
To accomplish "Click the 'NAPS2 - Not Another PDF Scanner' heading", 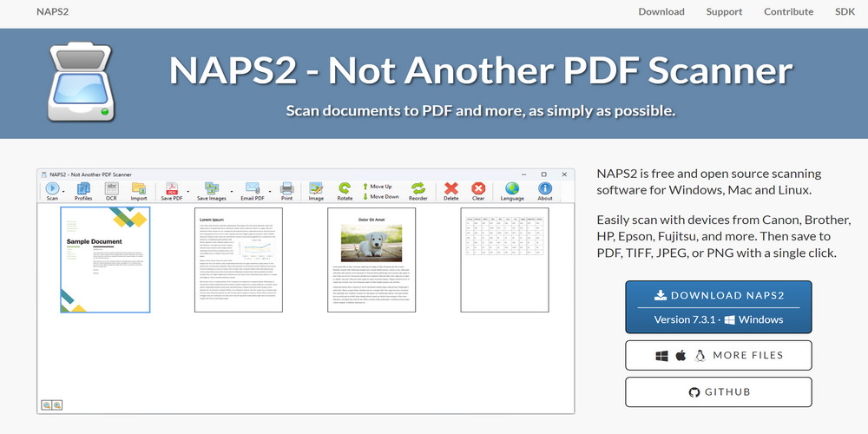I will coord(481,71).
